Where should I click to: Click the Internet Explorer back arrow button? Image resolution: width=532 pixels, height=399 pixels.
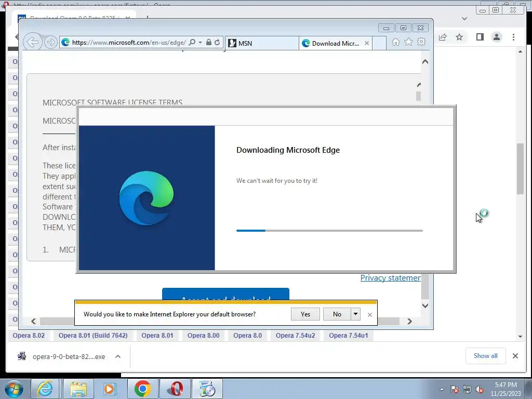(x=33, y=42)
